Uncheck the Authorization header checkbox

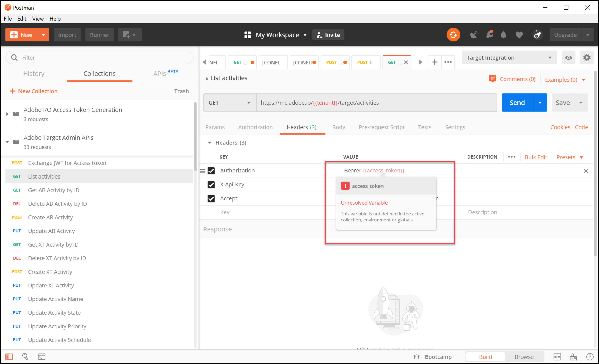(211, 171)
